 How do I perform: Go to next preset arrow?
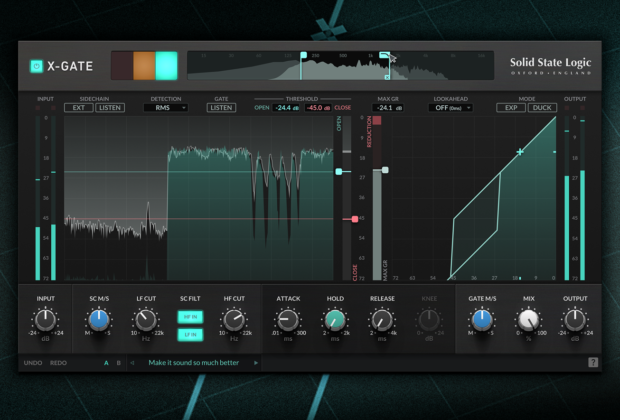(x=256, y=363)
